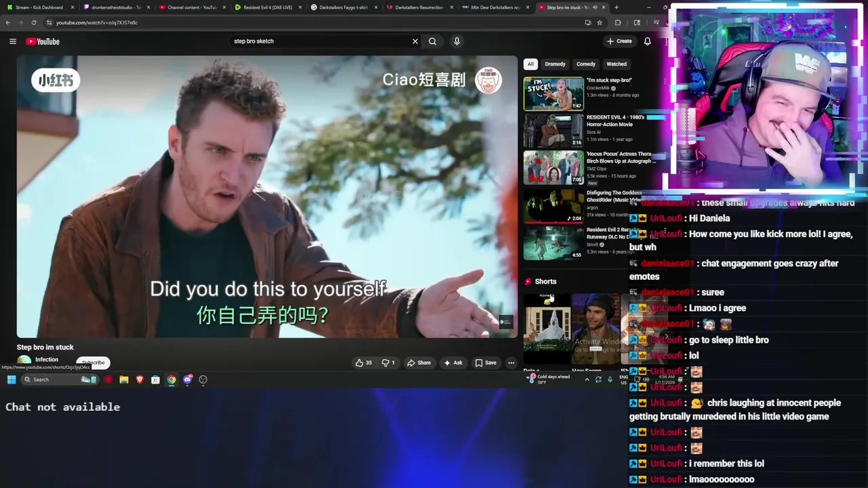Open Resident Evil 2 Runaway DLC video thumbnail
The image size is (868, 488).
[553, 243]
